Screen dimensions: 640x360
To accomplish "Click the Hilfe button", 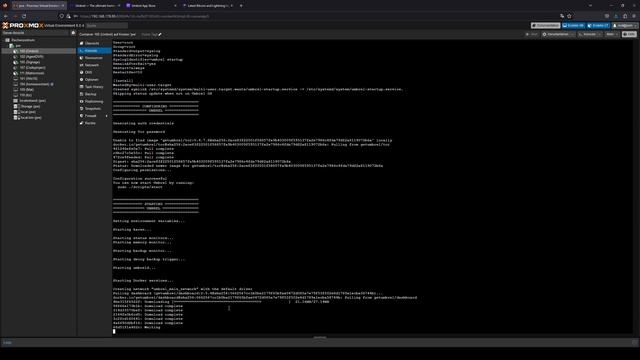I will 629,35.
